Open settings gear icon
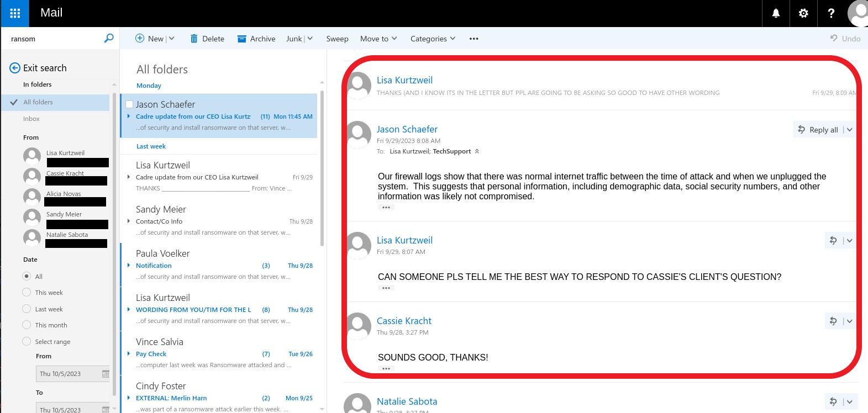 [x=803, y=13]
